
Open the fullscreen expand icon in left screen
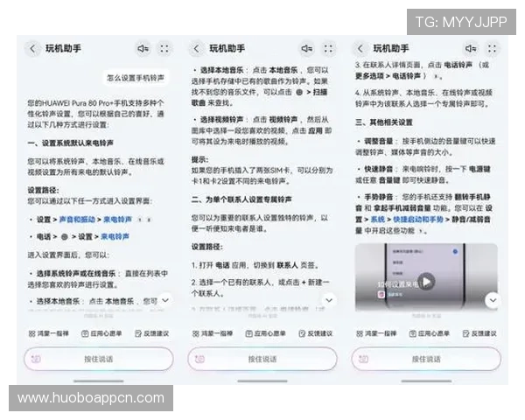[x=164, y=49]
